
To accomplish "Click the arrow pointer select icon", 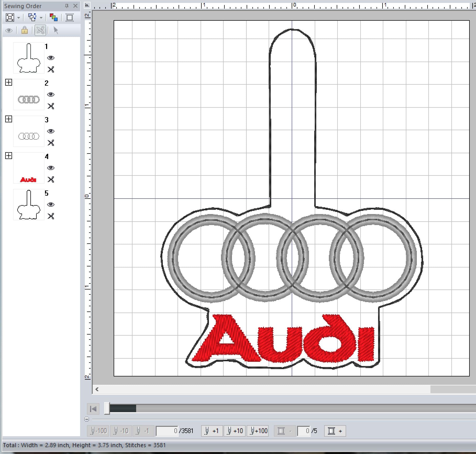I will [56, 30].
